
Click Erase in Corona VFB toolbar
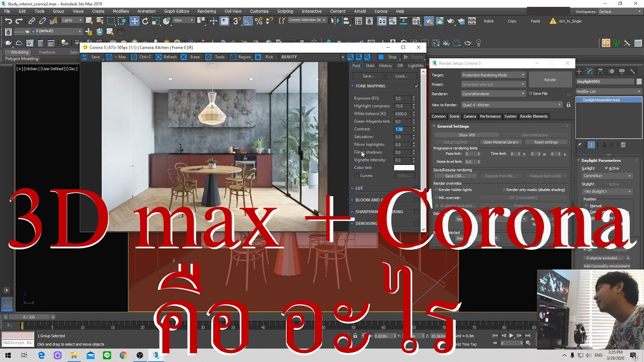pos(191,57)
